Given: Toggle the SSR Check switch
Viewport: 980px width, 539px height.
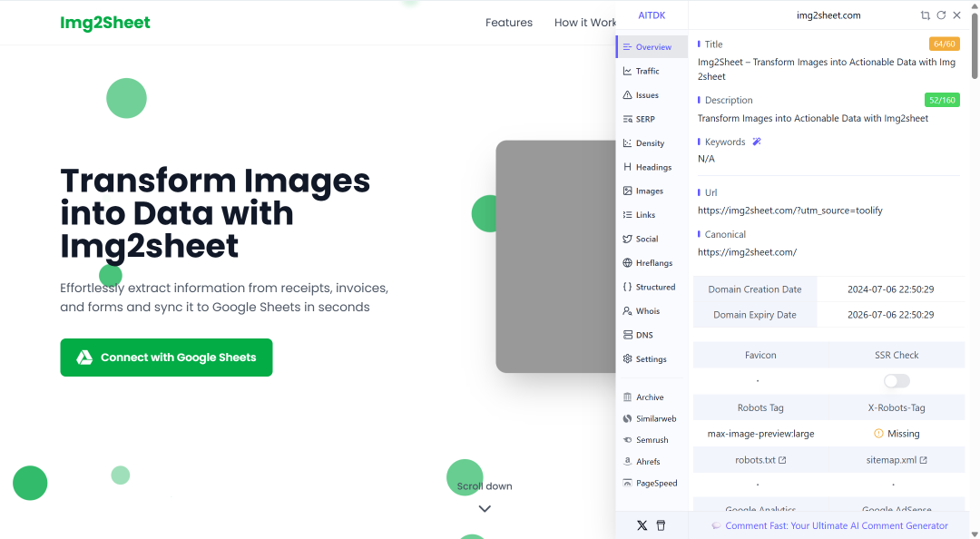Looking at the screenshot, I should click(x=897, y=381).
